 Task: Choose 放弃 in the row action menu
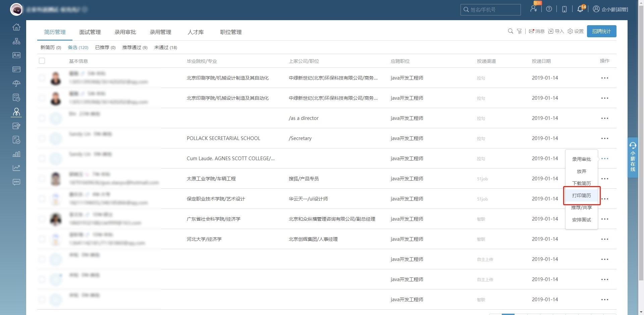coord(582,171)
